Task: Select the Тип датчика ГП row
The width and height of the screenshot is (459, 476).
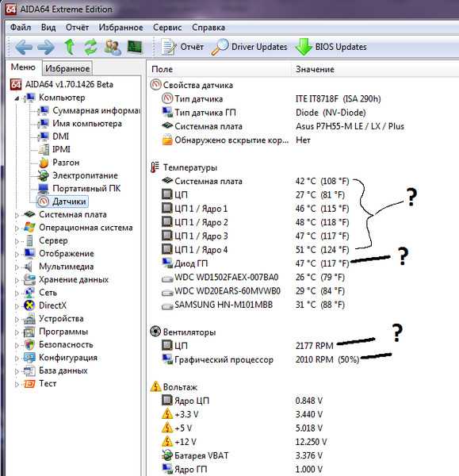Action: click(x=304, y=113)
